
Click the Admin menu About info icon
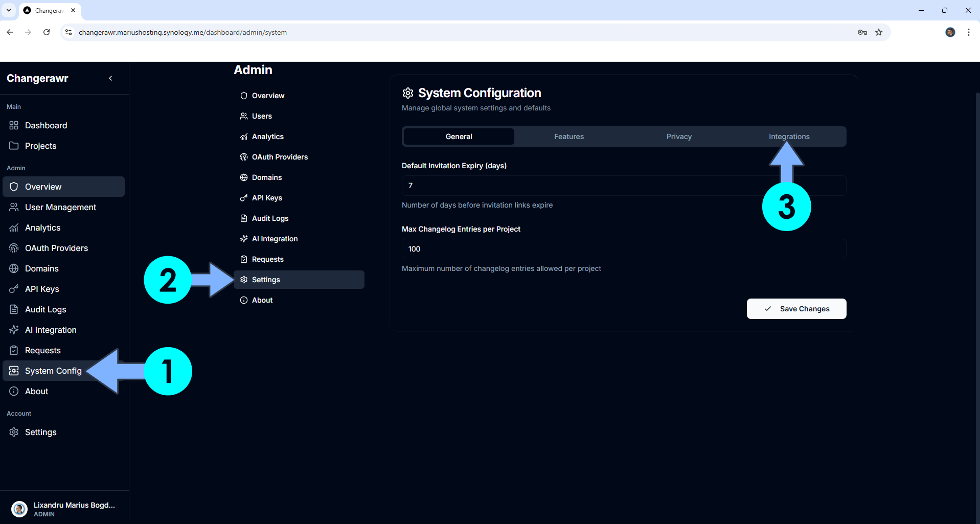[x=244, y=300]
